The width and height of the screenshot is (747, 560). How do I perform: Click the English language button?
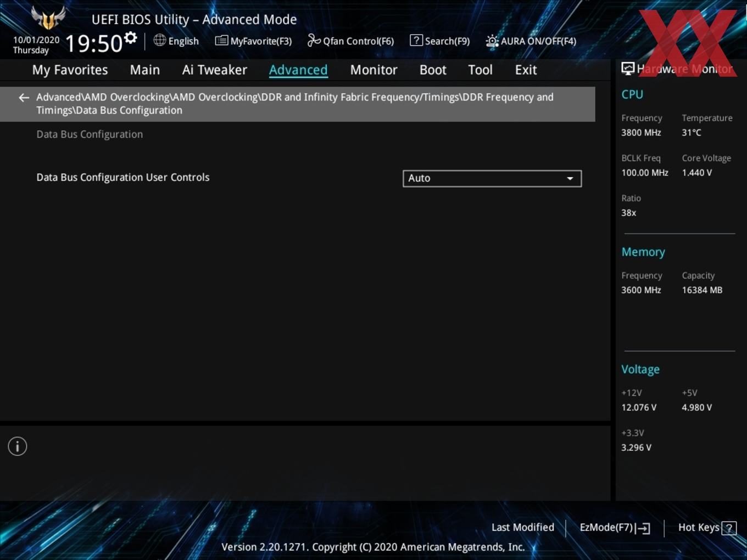point(183,41)
